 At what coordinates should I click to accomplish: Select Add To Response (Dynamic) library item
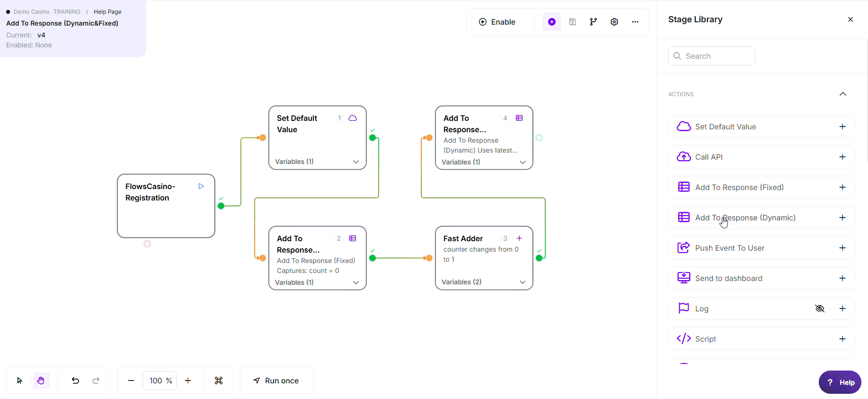click(762, 218)
